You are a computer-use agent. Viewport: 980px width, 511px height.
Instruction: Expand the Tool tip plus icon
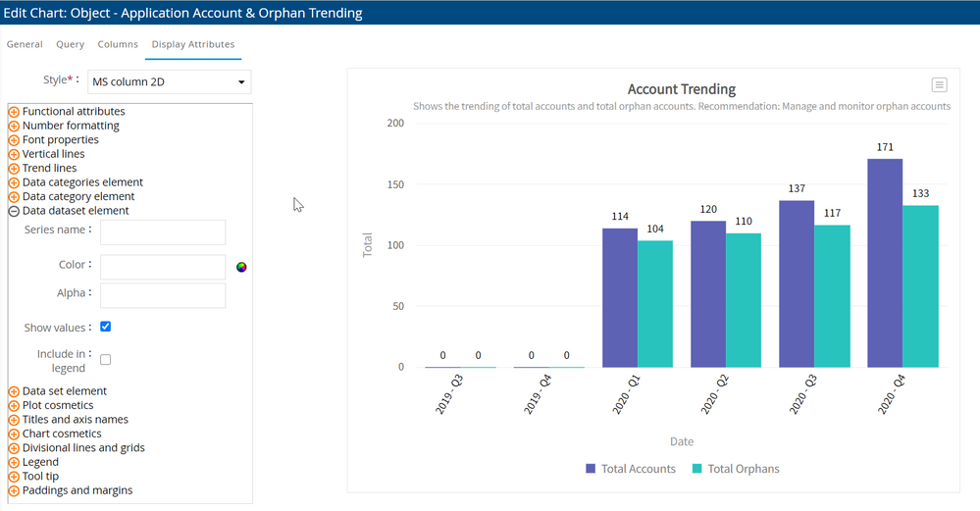click(x=14, y=477)
